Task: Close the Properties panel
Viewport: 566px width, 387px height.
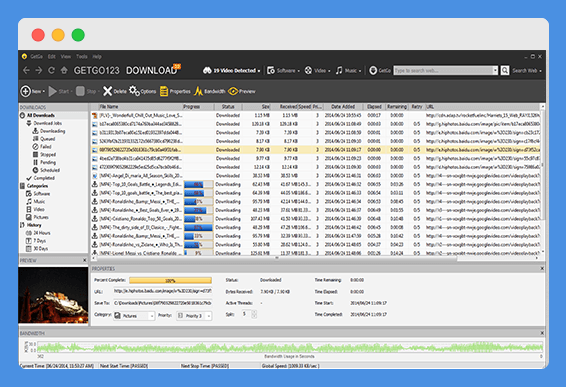Action: 542,269
